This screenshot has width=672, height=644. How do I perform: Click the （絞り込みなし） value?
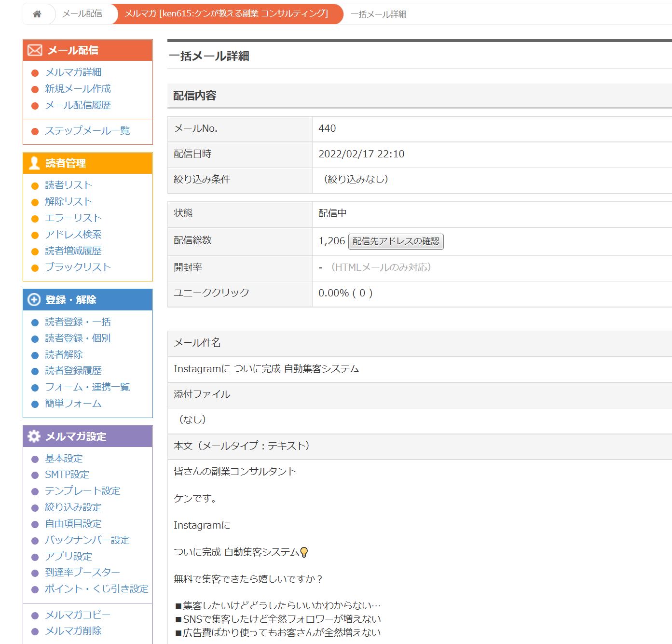pyautogui.click(x=356, y=180)
